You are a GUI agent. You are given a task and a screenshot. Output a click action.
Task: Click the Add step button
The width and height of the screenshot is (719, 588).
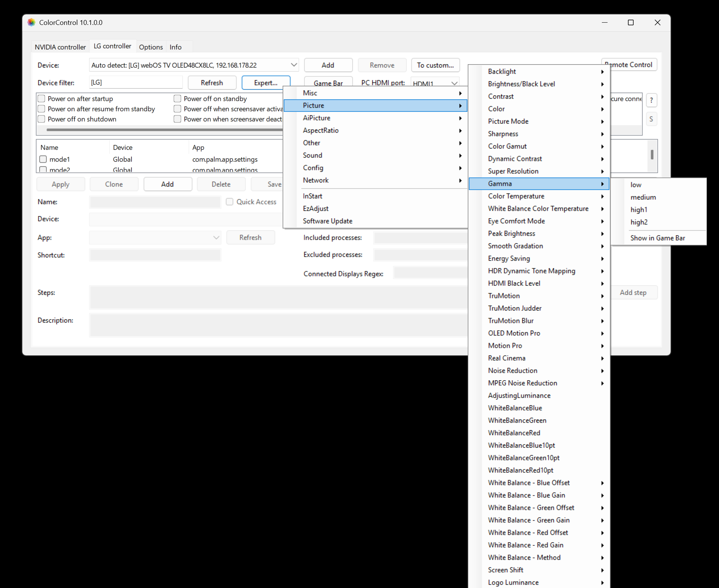click(633, 292)
